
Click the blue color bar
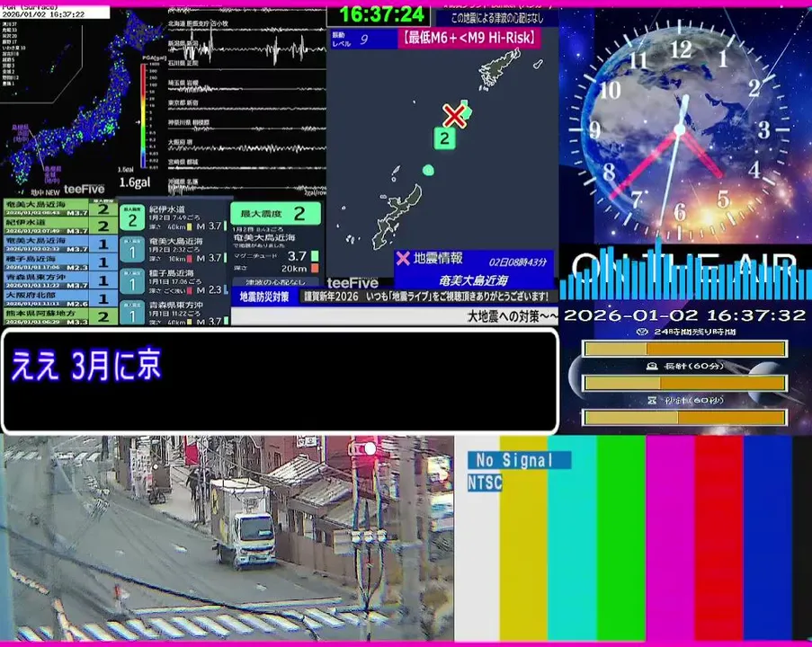pyautogui.click(x=768, y=538)
